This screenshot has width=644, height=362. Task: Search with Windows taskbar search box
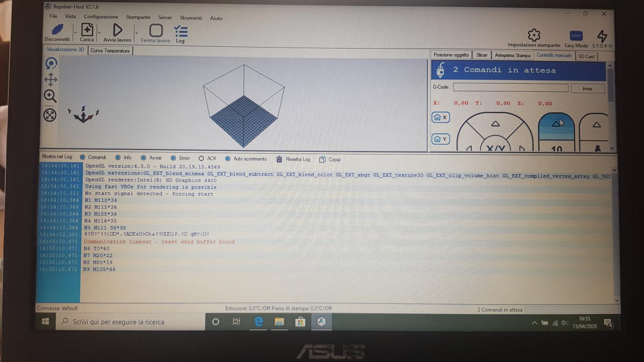tap(131, 322)
